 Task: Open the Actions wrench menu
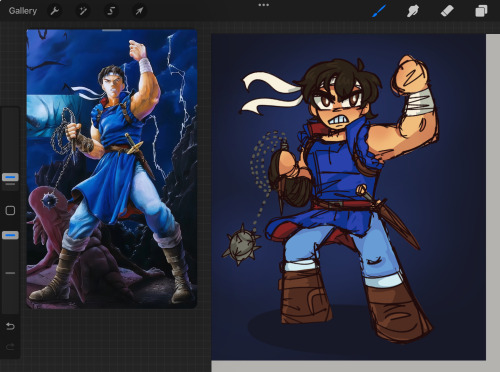pyautogui.click(x=55, y=11)
